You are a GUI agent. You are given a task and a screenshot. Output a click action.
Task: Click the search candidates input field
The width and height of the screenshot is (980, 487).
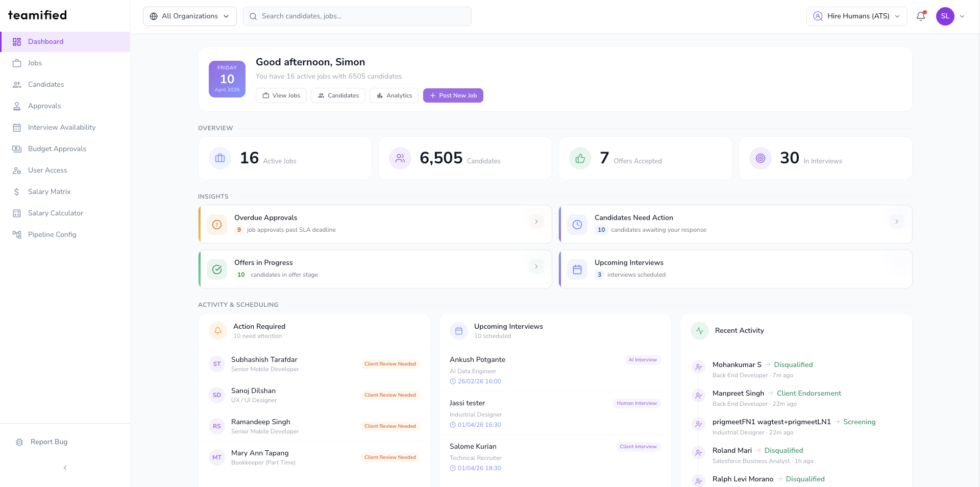click(357, 16)
